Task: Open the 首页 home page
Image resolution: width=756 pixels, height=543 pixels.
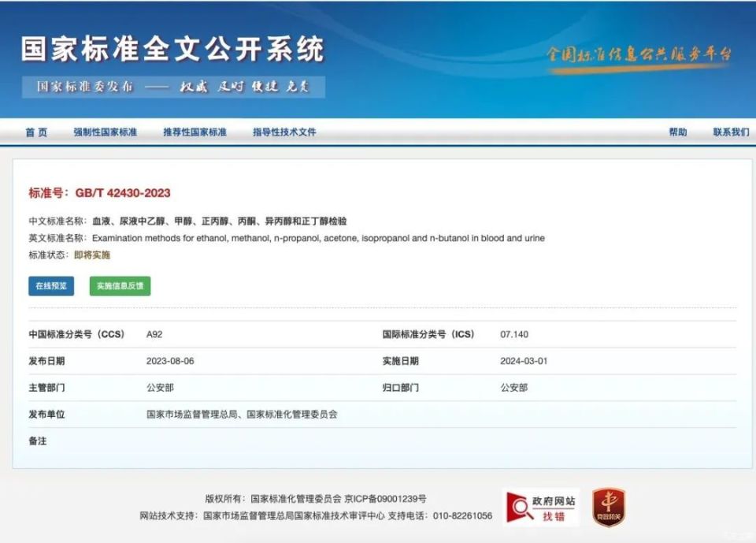Action: pyautogui.click(x=35, y=132)
